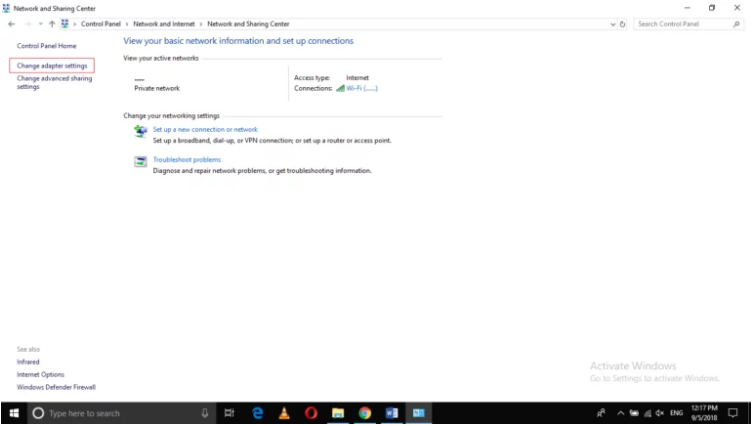Click the Back navigation arrow
Image resolution: width=754 pixels, height=426 pixels.
point(11,24)
